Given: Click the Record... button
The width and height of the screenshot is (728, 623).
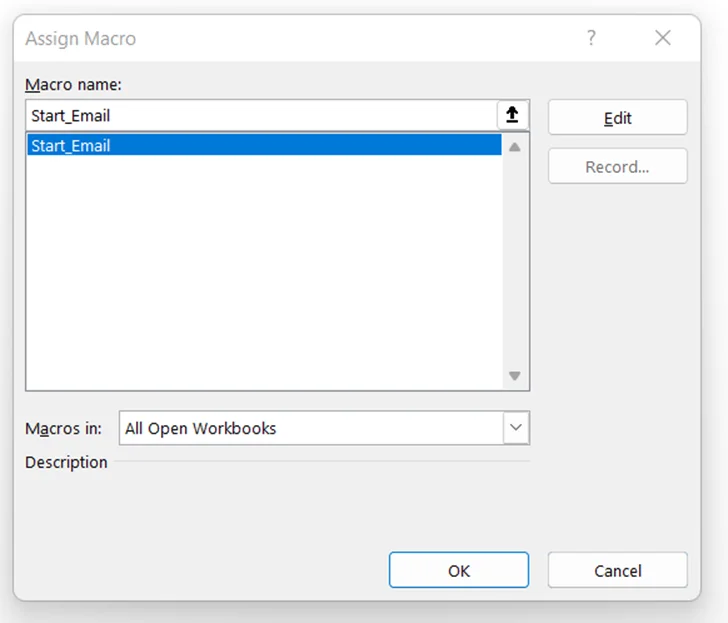Looking at the screenshot, I should 617,167.
